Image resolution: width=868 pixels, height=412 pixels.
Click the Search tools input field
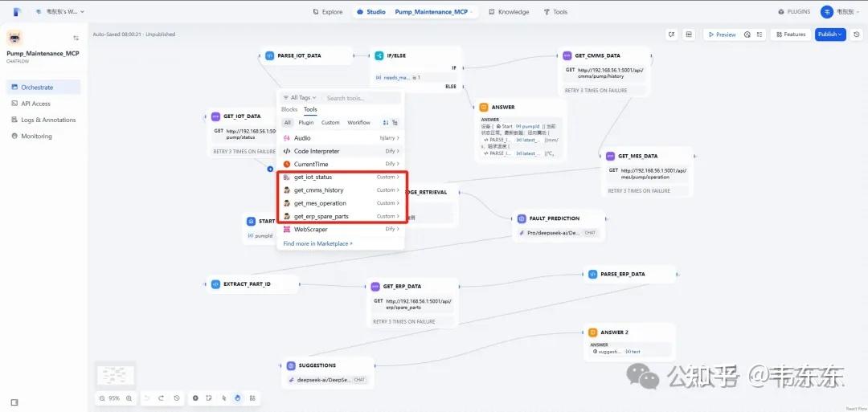[x=361, y=98]
